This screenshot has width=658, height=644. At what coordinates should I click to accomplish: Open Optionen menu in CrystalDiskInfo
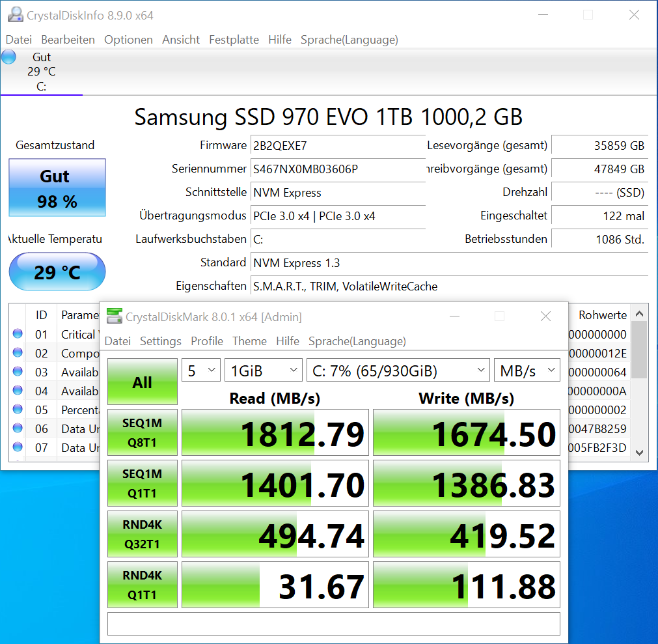[128, 40]
